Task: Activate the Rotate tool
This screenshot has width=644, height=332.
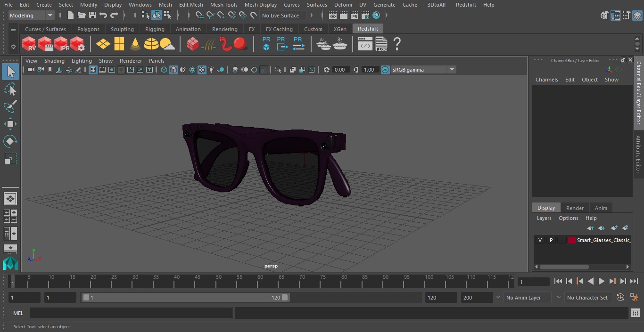Action: point(10,141)
